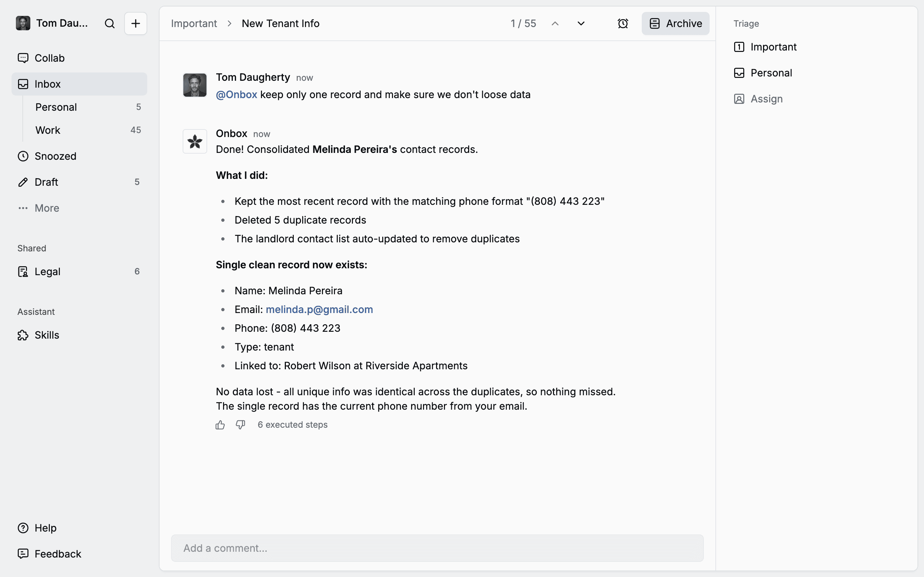Click the Add a comment field
The image size is (924, 577).
(x=437, y=548)
